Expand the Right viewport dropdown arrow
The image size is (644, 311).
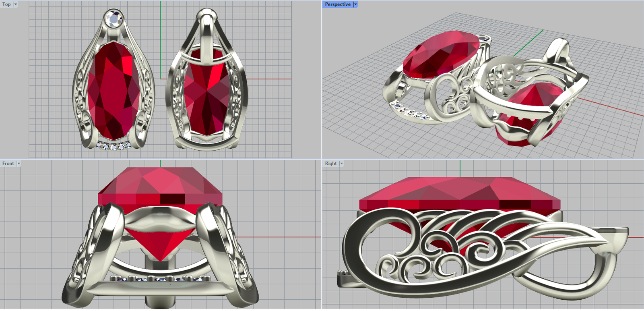pyautogui.click(x=341, y=164)
